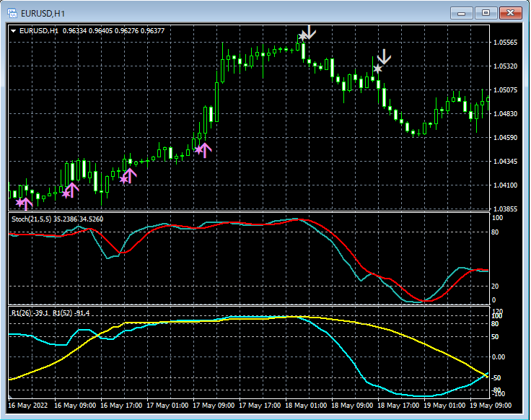Click the EURUSD,H1 window title text
The width and height of the screenshot is (531, 420).
(43, 14)
